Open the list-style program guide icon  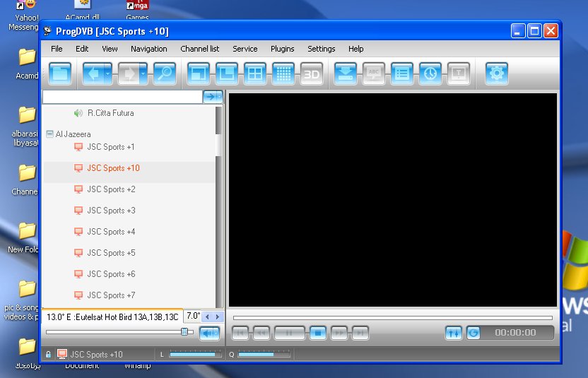(x=402, y=73)
